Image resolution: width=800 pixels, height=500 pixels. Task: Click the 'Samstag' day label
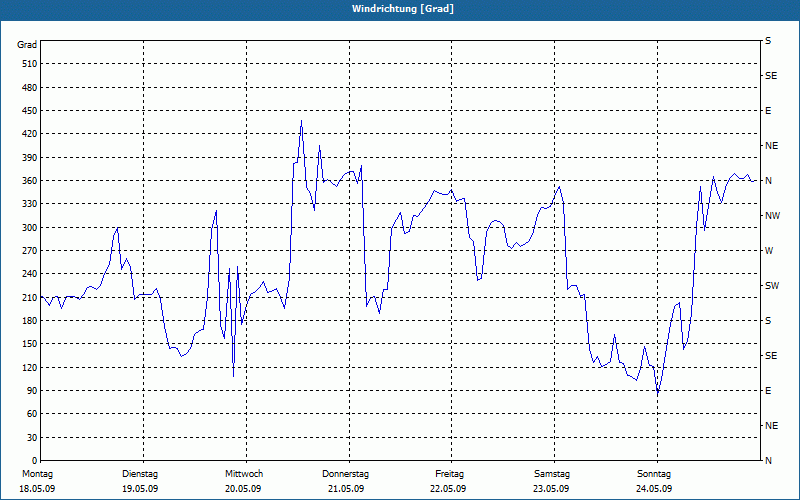pyautogui.click(x=552, y=474)
